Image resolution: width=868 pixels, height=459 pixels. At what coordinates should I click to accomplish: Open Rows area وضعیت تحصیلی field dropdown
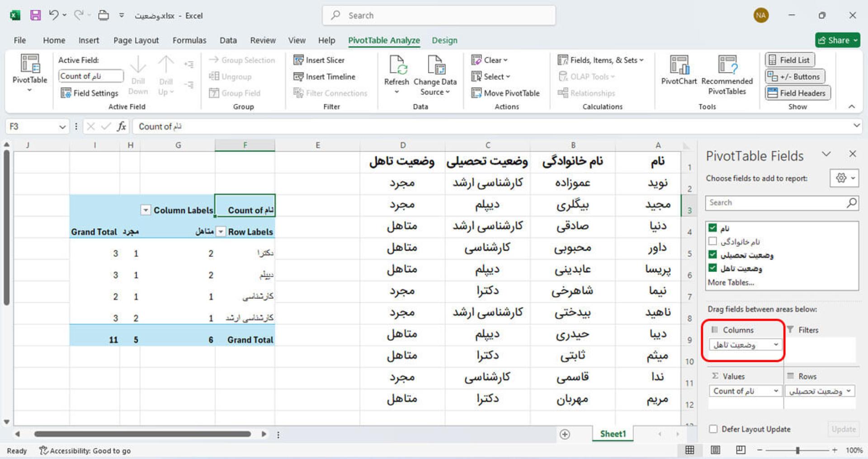click(x=849, y=391)
